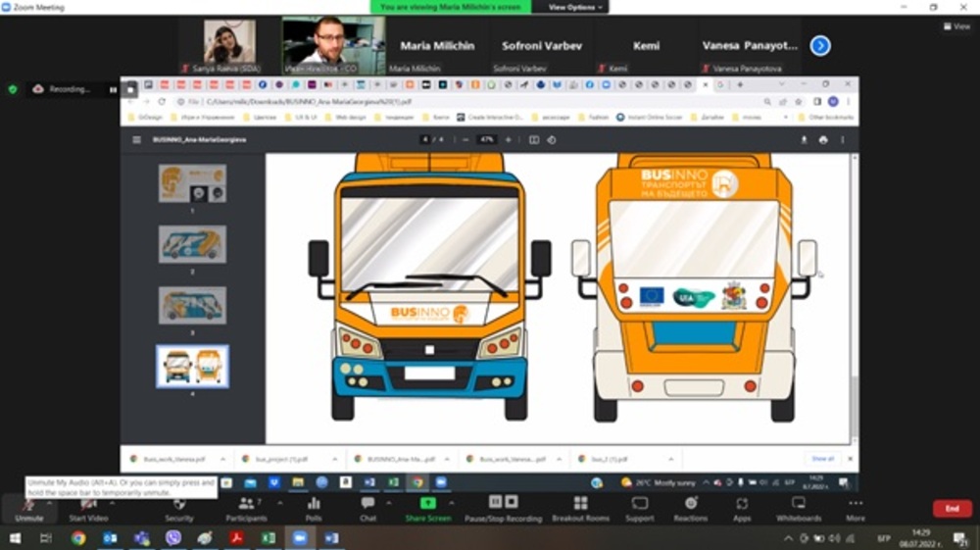Click the green encryption shield icon
The width and height of the screenshot is (980, 550).
[13, 89]
